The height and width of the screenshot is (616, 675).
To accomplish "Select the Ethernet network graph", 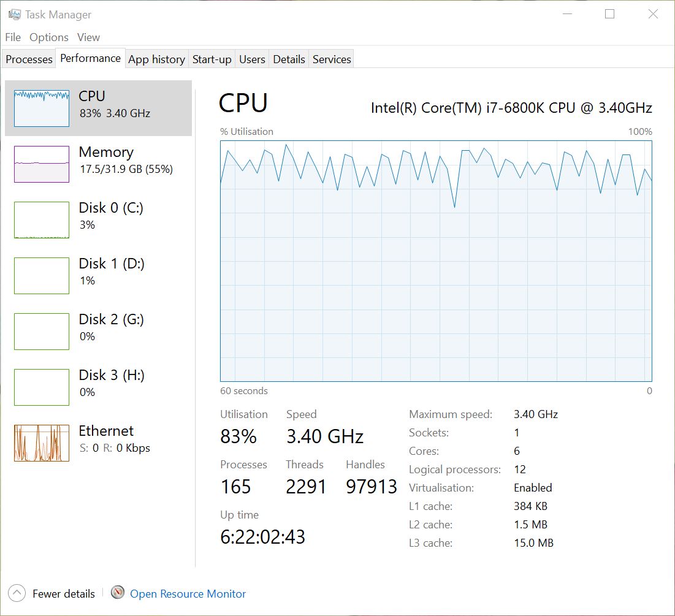I will pos(42,443).
